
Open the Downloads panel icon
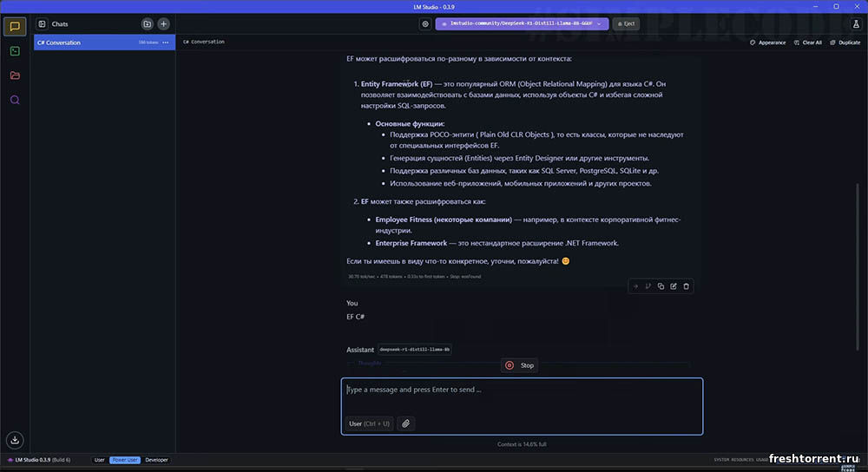pyautogui.click(x=15, y=440)
